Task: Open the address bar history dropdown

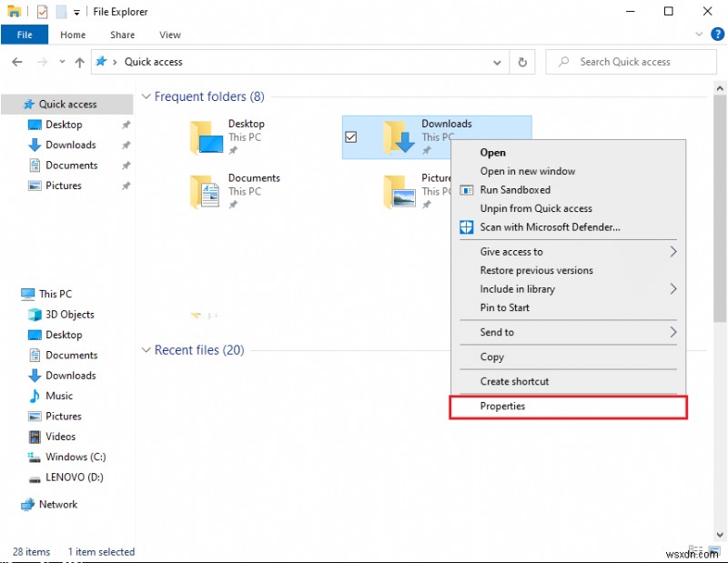Action: click(x=497, y=62)
